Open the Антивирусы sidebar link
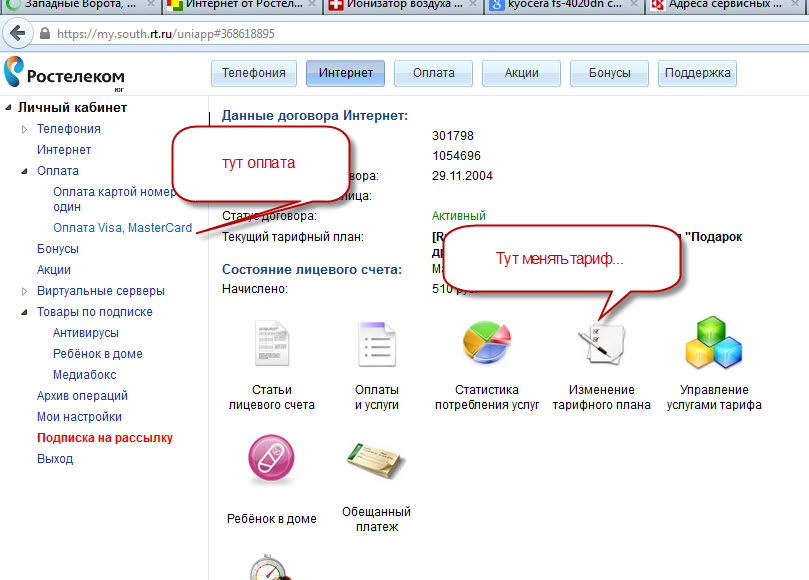The width and height of the screenshot is (809, 580). (86, 333)
